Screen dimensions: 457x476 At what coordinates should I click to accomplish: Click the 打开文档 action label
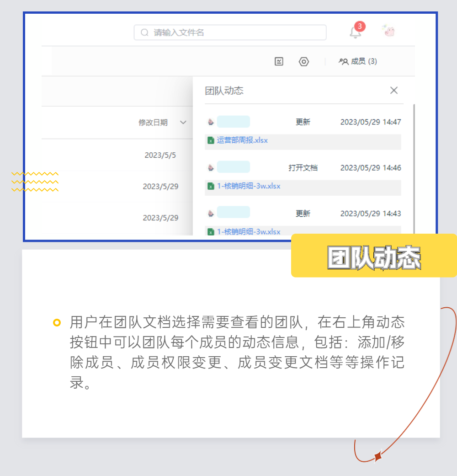[x=303, y=168]
